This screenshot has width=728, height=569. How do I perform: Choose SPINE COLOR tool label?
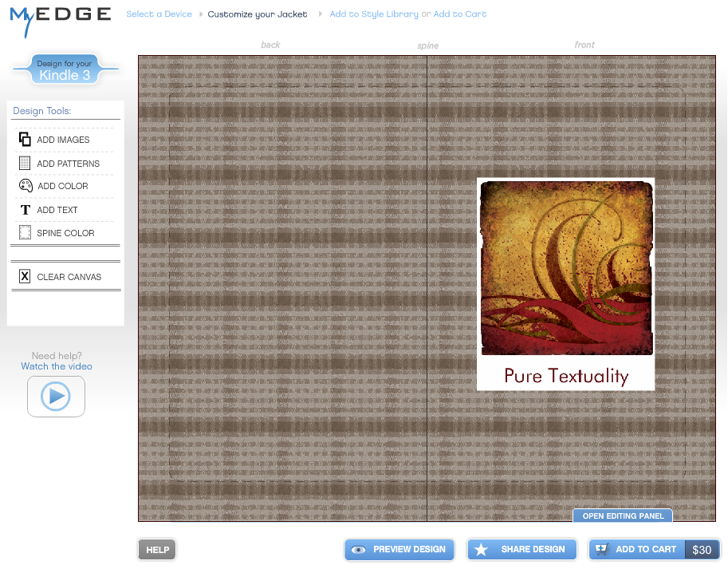pos(65,233)
